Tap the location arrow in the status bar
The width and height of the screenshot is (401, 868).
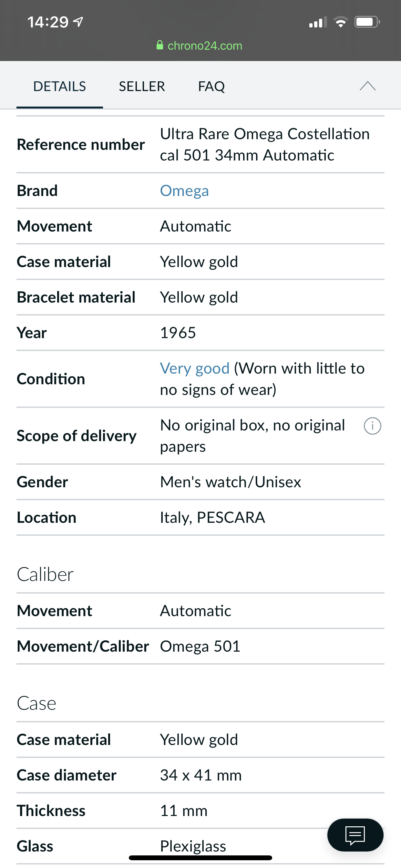(78, 22)
